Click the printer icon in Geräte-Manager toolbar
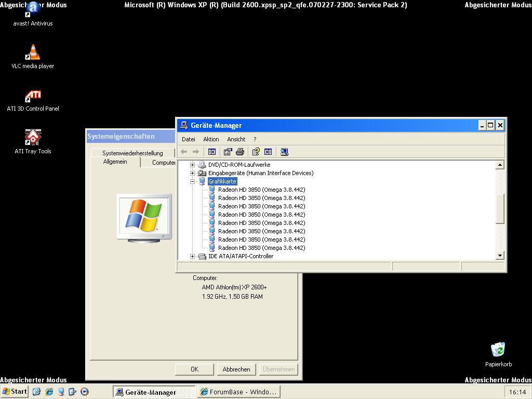The image size is (532, 399). [x=240, y=152]
